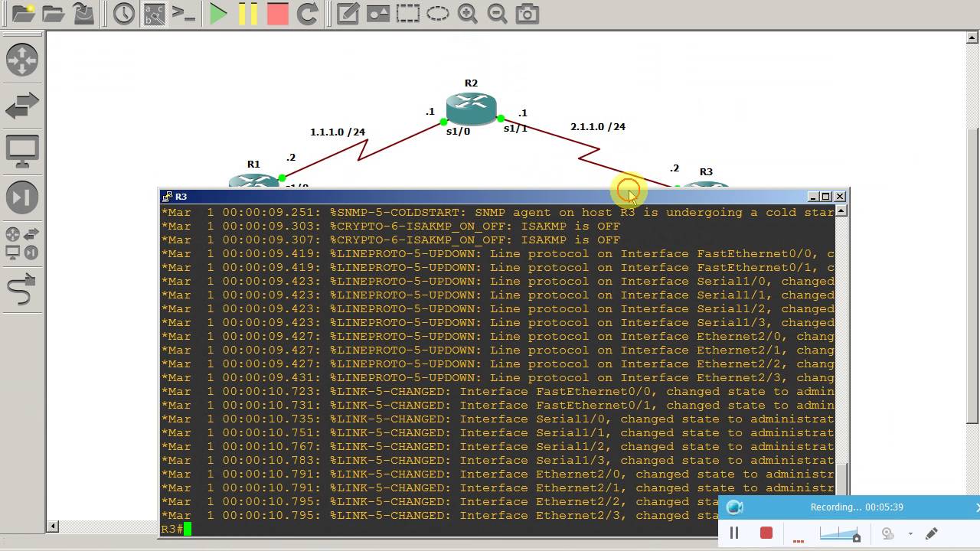This screenshot has width=980, height=551.
Task: Suspend all devices with yellow pause
Action: click(x=248, y=13)
